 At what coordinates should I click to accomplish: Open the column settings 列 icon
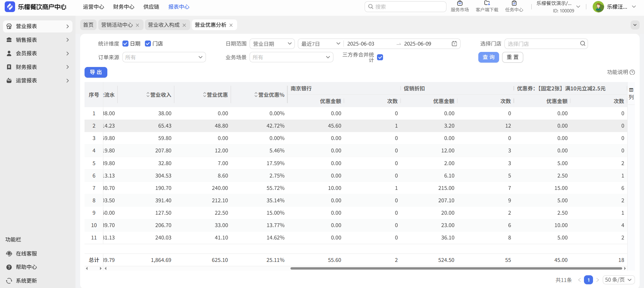pos(631,93)
